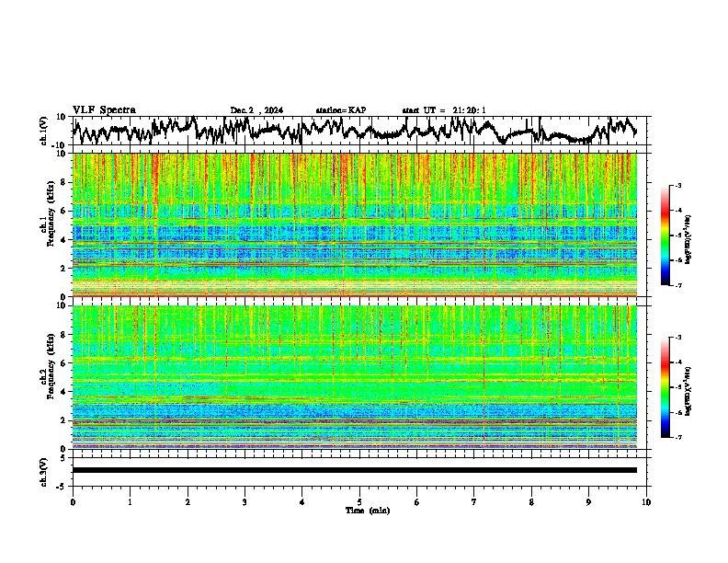Click the "1" tick on the time axis

click(130, 502)
